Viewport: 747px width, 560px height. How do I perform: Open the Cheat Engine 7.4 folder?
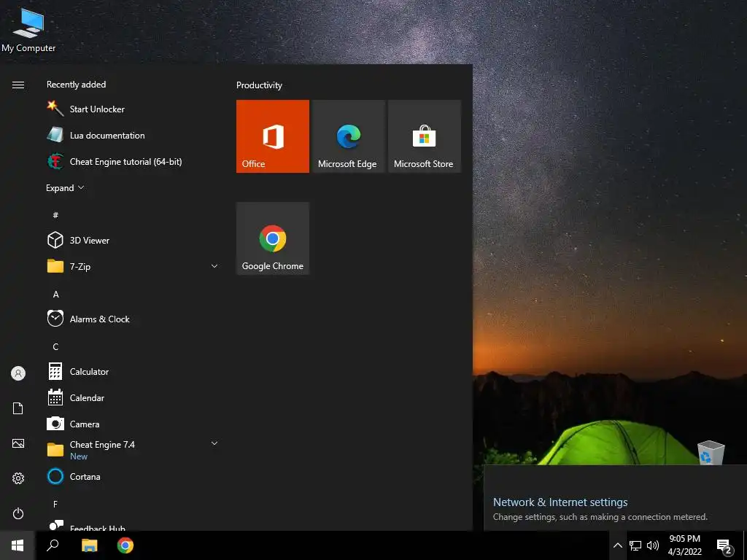pos(133,450)
